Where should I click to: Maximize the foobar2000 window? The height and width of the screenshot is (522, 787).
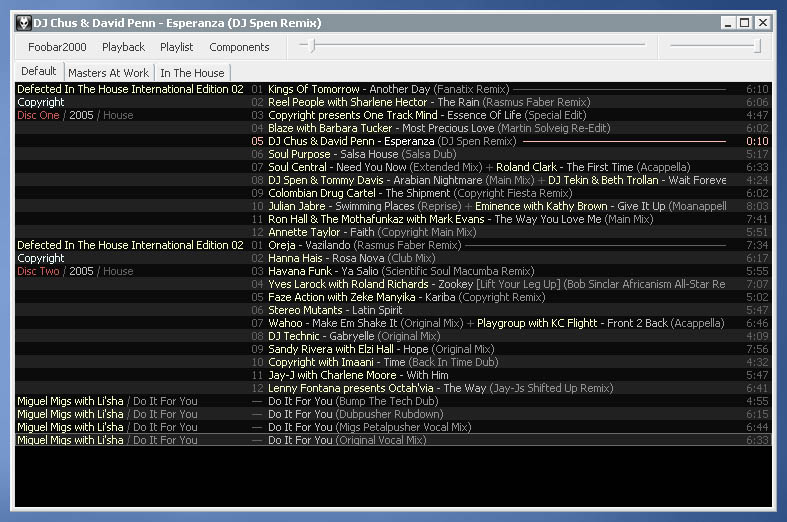[x=745, y=23]
